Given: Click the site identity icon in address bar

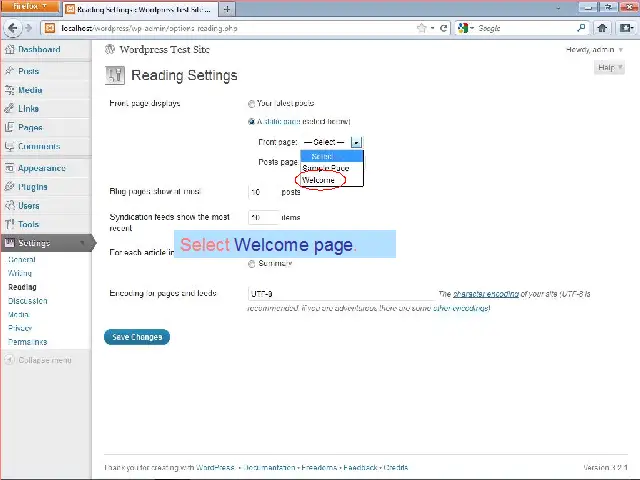Looking at the screenshot, I should tap(50, 28).
